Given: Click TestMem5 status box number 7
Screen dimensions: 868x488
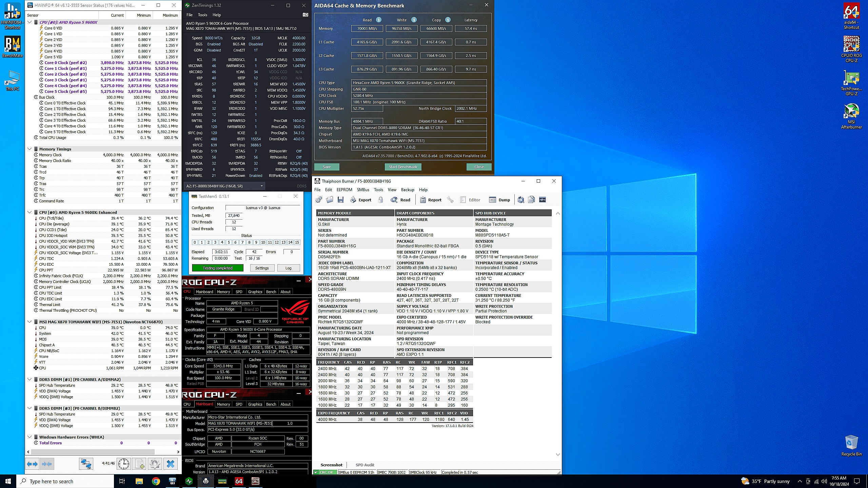Looking at the screenshot, I should tap(242, 242).
